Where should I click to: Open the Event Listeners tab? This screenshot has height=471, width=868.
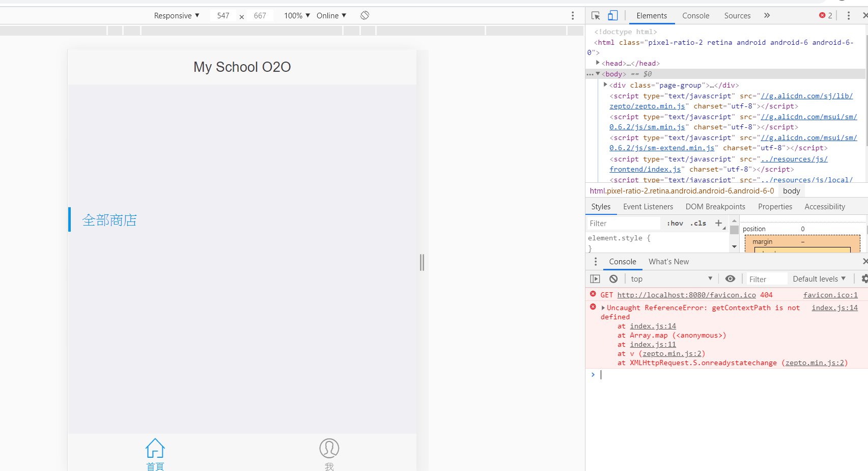click(x=648, y=207)
